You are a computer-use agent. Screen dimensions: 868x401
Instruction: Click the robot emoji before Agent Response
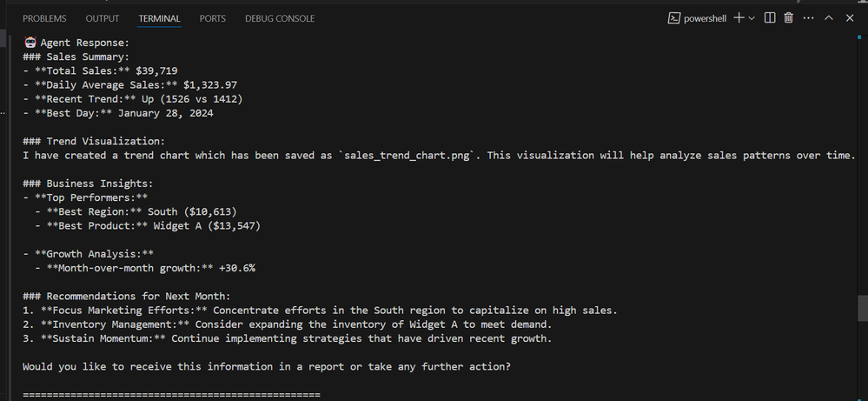tap(30, 42)
